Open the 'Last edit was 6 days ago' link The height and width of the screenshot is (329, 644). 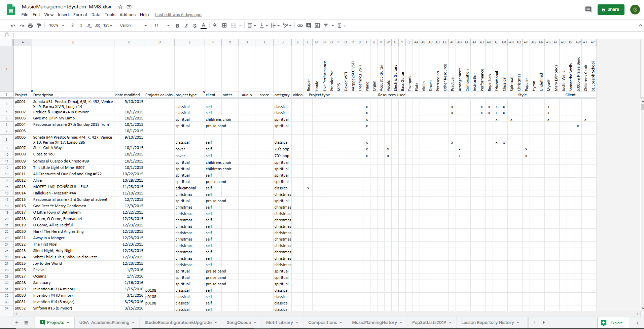click(x=178, y=15)
